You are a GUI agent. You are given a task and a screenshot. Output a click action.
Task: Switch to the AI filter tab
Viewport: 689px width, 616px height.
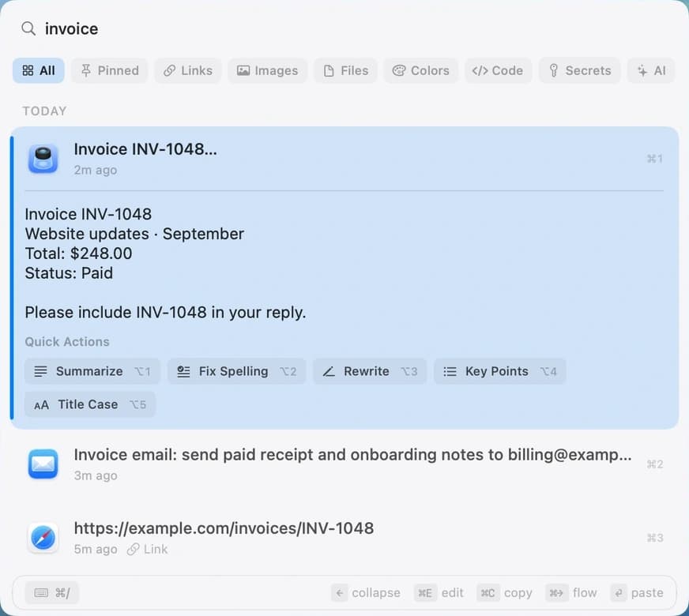pos(651,70)
